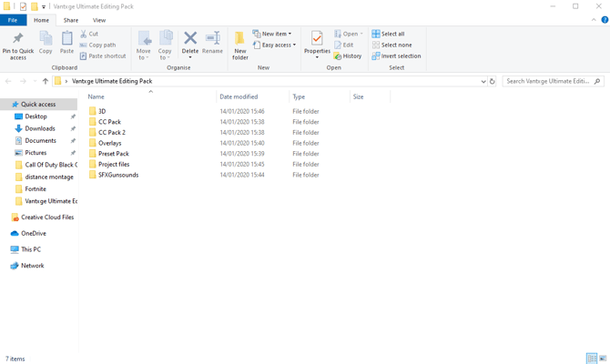This screenshot has width=610, height=364.
Task: Open Documents in navigation pane
Action: tap(40, 140)
